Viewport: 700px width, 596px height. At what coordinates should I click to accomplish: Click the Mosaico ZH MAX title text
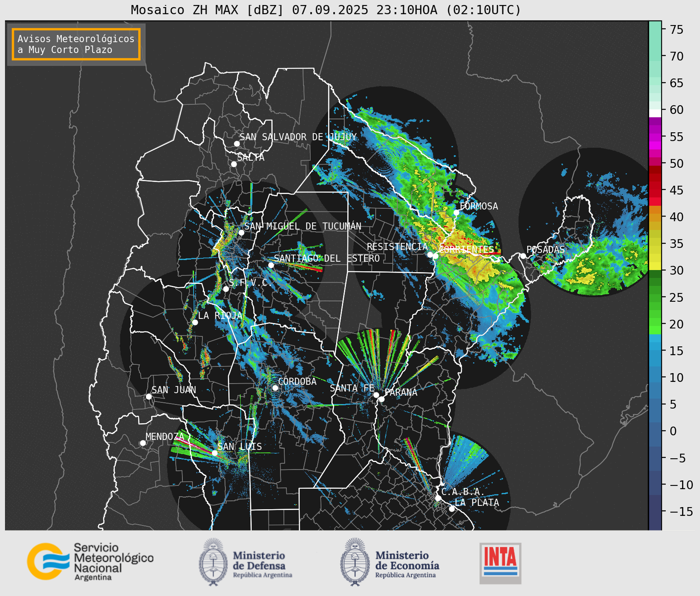click(326, 10)
